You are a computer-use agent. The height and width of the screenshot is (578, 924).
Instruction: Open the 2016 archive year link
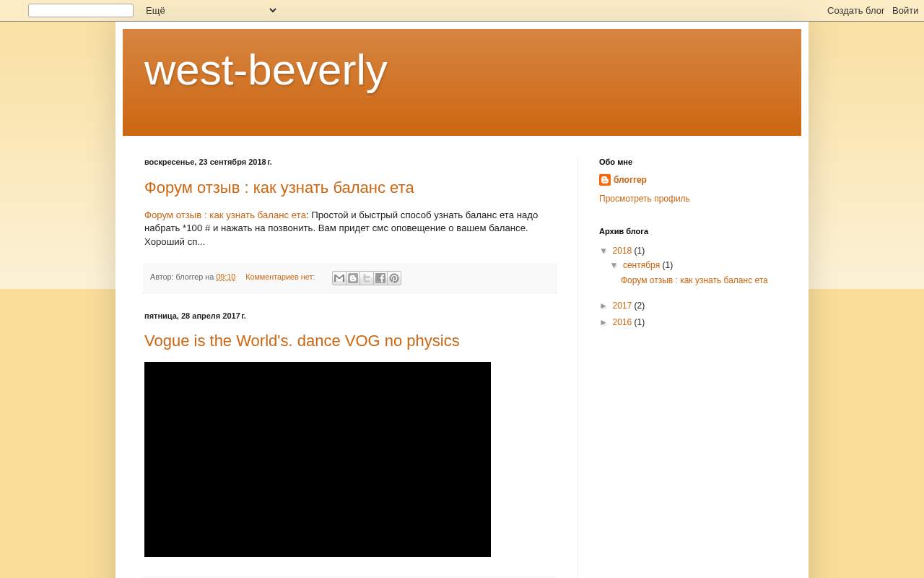pyautogui.click(x=622, y=322)
